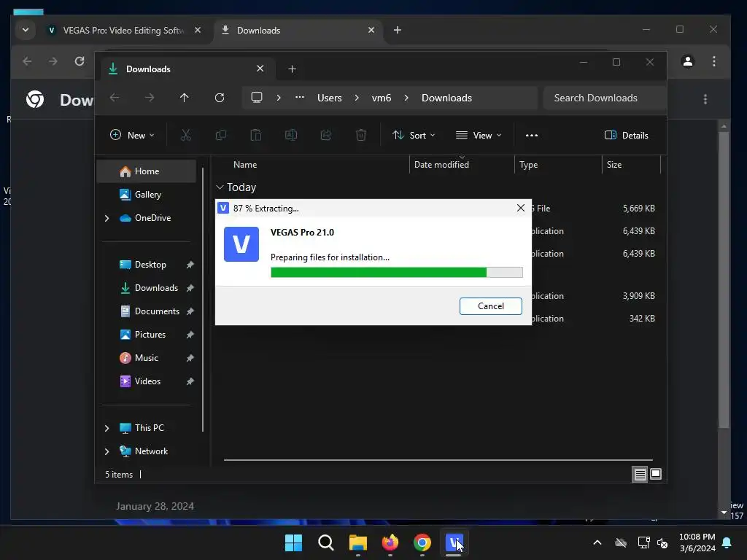Sort files by the Name column
747x560 pixels.
click(245, 164)
